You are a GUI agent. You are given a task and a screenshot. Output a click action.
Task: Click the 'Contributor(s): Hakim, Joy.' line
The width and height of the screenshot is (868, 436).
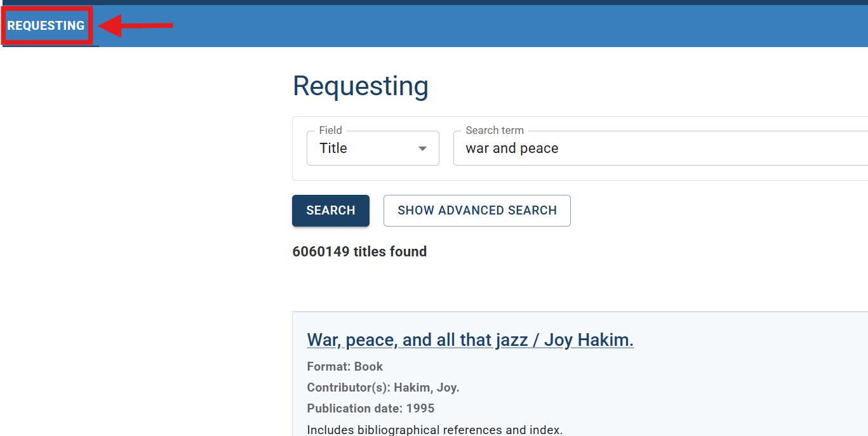[x=383, y=388]
